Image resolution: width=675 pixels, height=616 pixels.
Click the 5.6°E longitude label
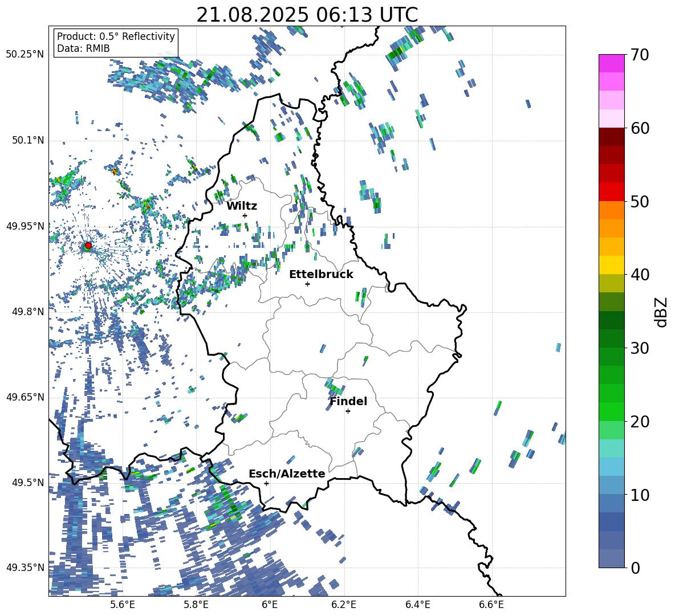click(x=123, y=605)
